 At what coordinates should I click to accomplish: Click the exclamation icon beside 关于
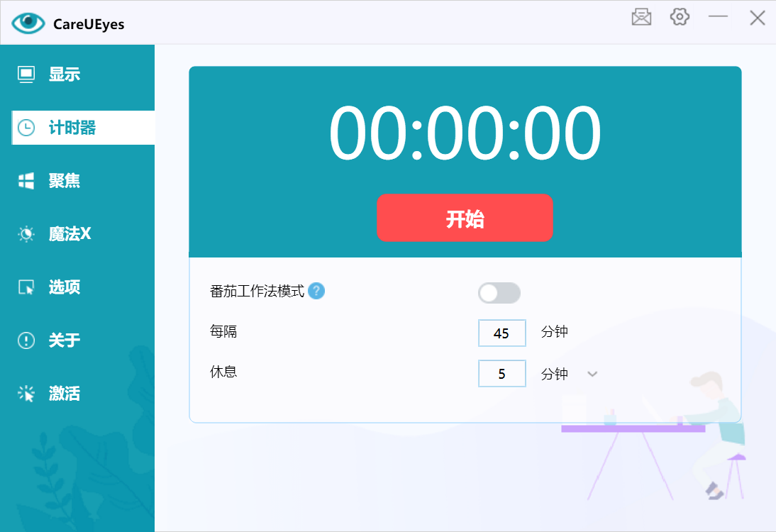26,340
